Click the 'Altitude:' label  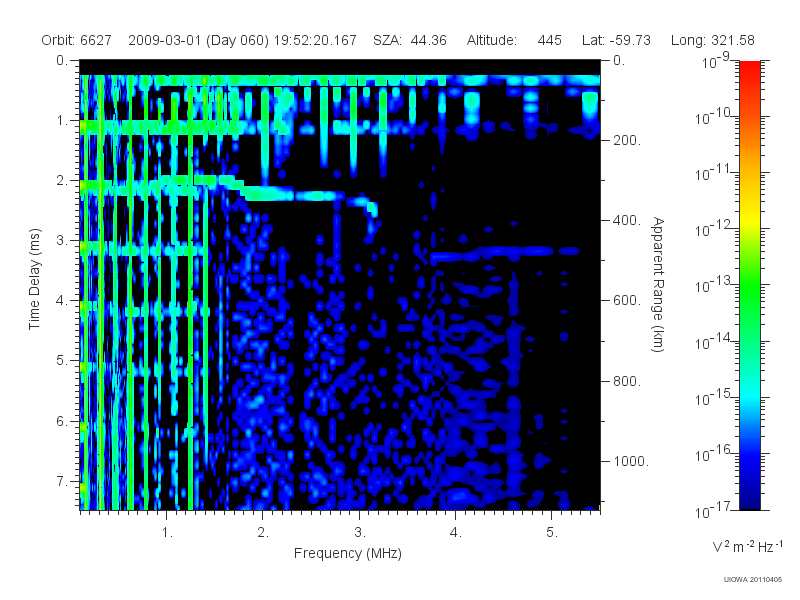491,40
